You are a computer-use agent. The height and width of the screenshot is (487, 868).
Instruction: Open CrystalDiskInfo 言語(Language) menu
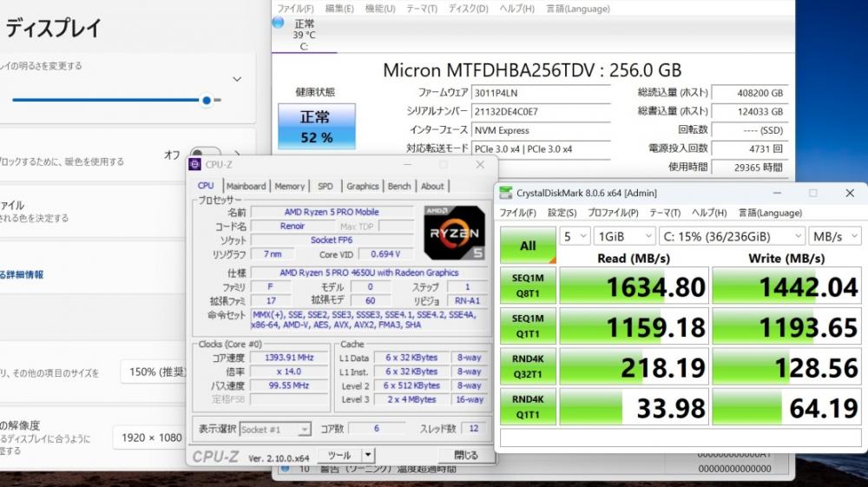click(x=578, y=9)
